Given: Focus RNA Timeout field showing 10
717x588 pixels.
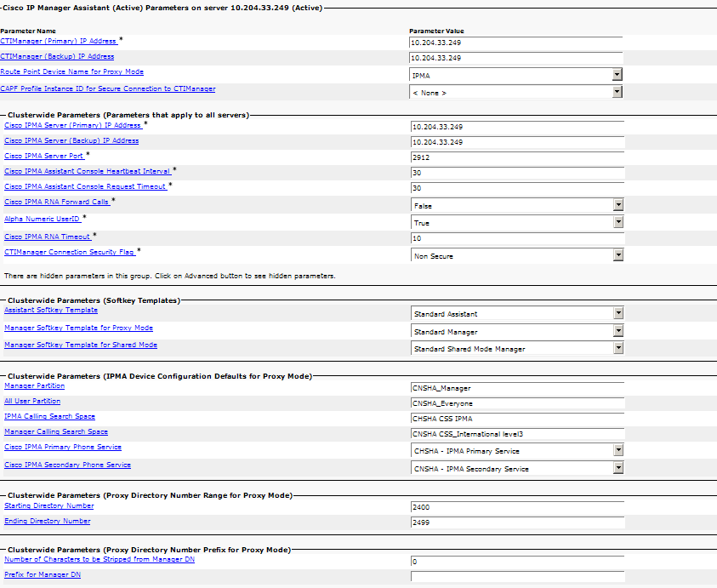Looking at the screenshot, I should point(518,238).
